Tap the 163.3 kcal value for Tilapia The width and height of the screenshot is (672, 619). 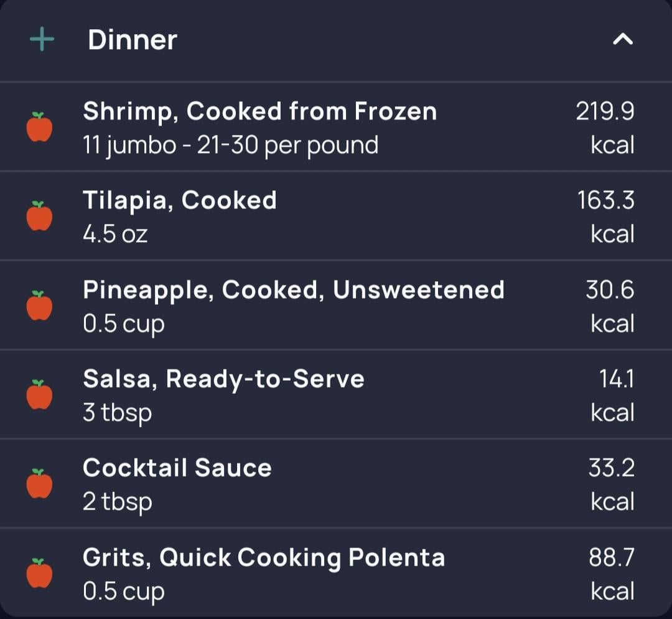coord(605,216)
